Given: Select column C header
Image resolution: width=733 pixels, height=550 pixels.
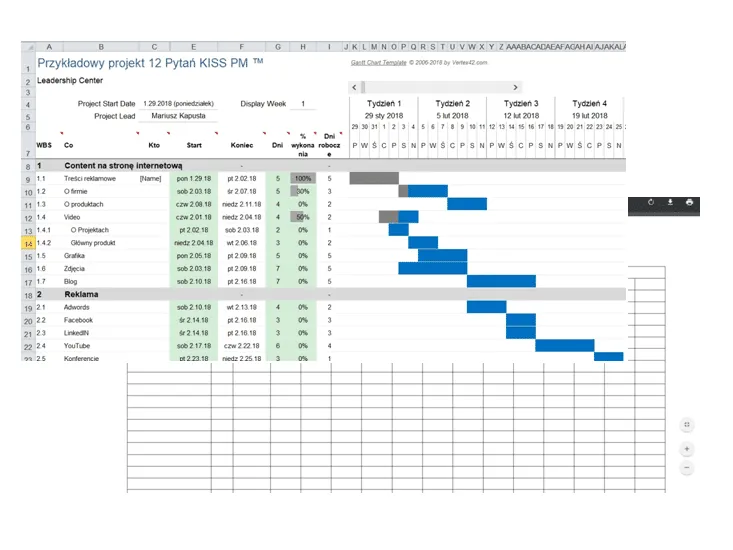Looking at the screenshot, I should [154, 47].
